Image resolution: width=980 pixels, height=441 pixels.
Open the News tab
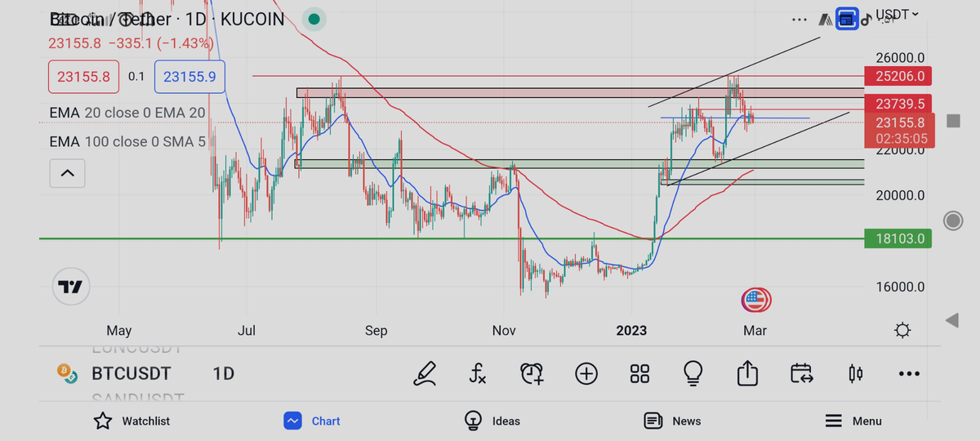[672, 421]
